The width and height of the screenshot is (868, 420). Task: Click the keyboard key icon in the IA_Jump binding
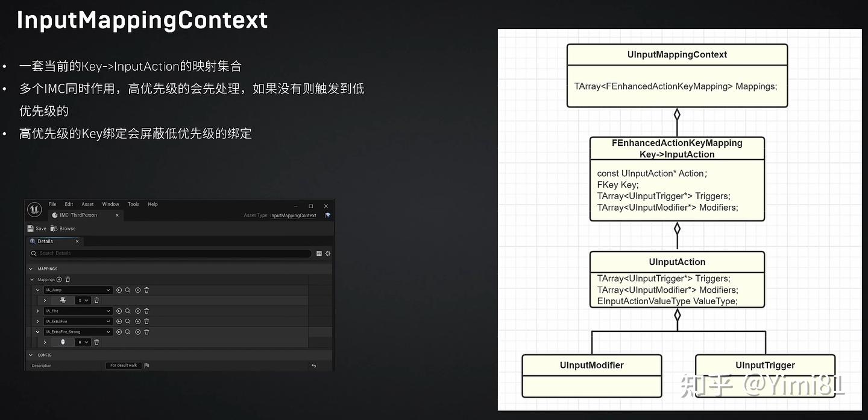click(62, 300)
